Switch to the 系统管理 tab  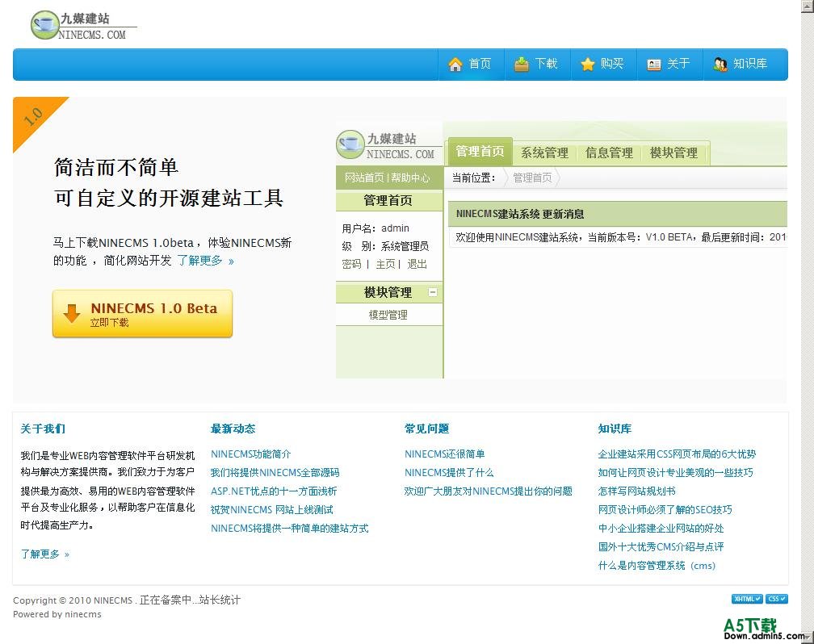tap(544, 153)
